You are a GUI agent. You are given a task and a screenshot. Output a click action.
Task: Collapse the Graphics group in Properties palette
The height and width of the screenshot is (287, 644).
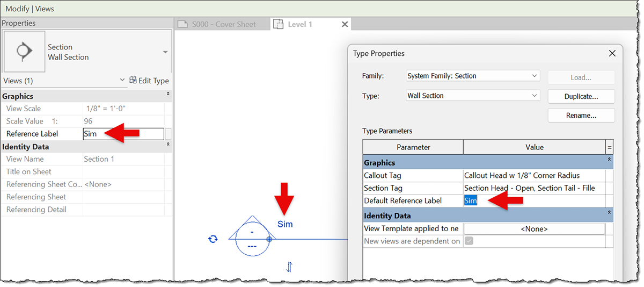tap(168, 94)
